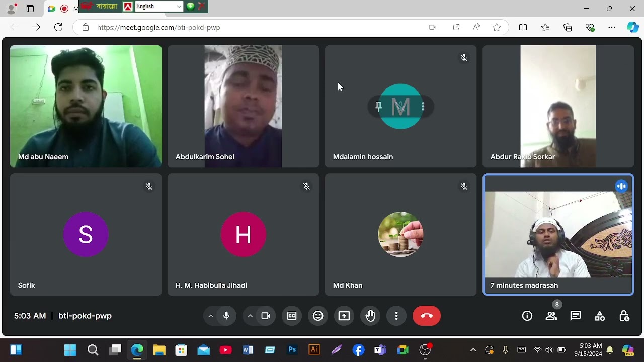Click the read aloud icon in address bar

(x=476, y=27)
